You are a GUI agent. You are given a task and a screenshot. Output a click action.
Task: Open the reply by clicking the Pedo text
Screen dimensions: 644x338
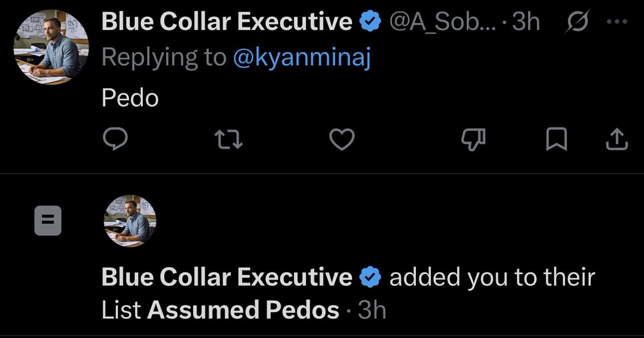[130, 98]
